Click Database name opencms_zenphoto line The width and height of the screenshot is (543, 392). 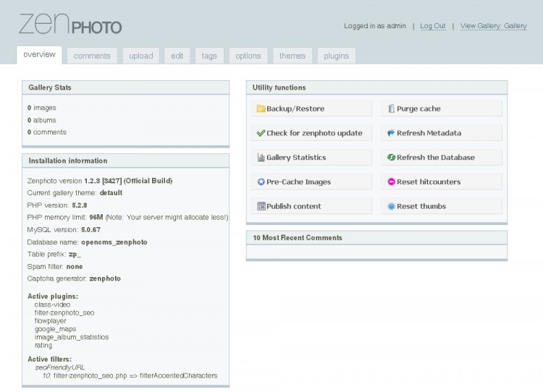pos(88,242)
